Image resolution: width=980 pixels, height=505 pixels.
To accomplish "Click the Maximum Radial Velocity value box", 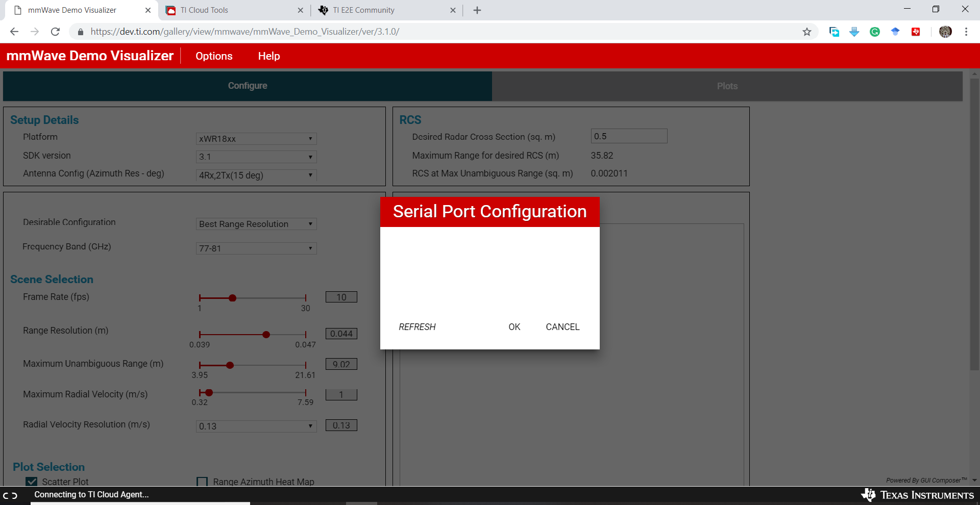I will [x=341, y=395].
